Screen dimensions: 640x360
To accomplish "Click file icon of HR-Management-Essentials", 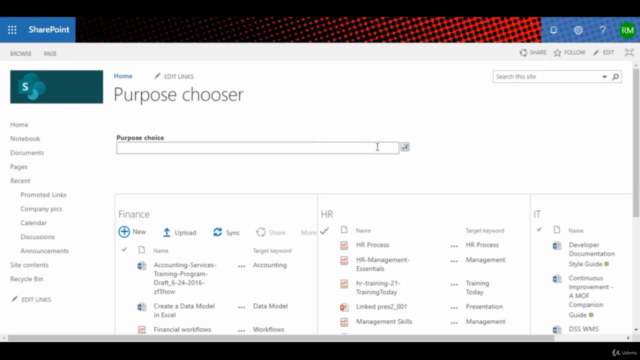I will (344, 260).
